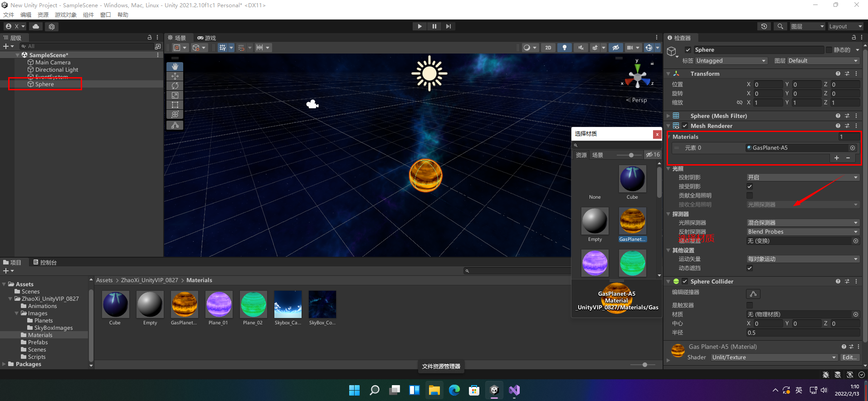Open Mesh Renderer presets icon

pyautogui.click(x=847, y=126)
